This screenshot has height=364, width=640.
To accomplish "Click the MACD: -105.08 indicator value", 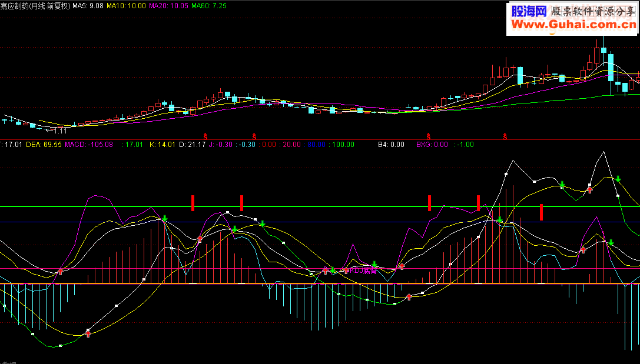I will (89, 145).
